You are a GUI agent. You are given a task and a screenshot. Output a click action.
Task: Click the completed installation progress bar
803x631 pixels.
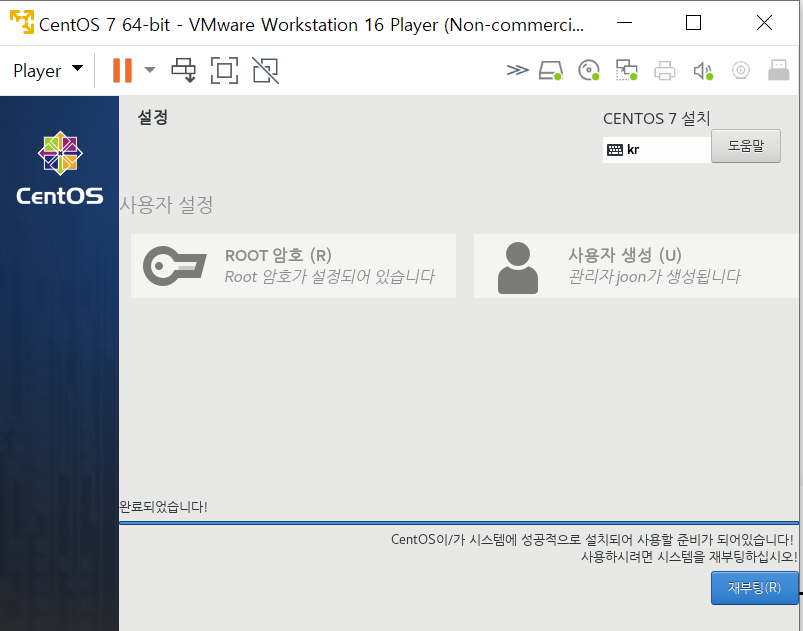click(459, 523)
